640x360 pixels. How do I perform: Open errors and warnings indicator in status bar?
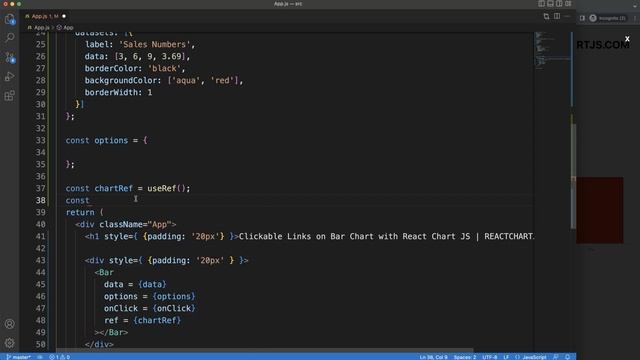coord(60,357)
